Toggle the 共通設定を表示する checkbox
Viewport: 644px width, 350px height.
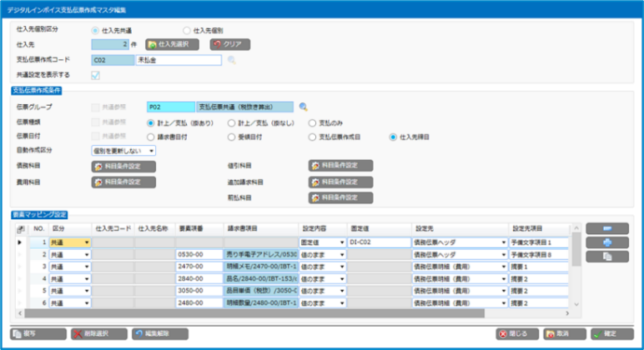pos(96,75)
